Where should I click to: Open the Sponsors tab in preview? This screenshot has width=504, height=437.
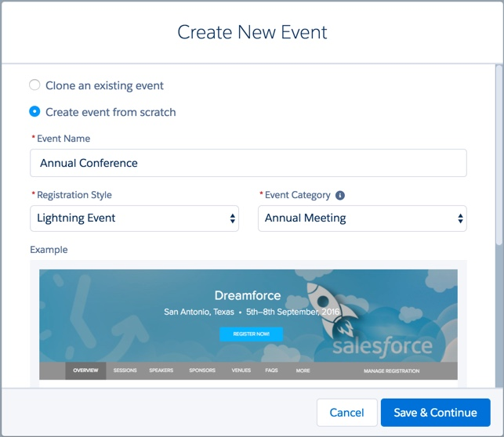coord(201,370)
